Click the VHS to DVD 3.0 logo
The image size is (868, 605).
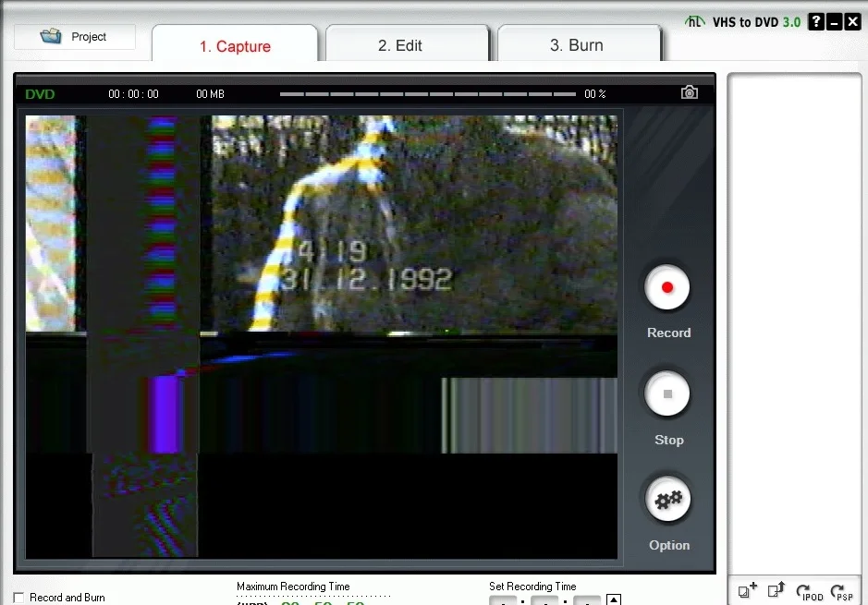coord(743,22)
